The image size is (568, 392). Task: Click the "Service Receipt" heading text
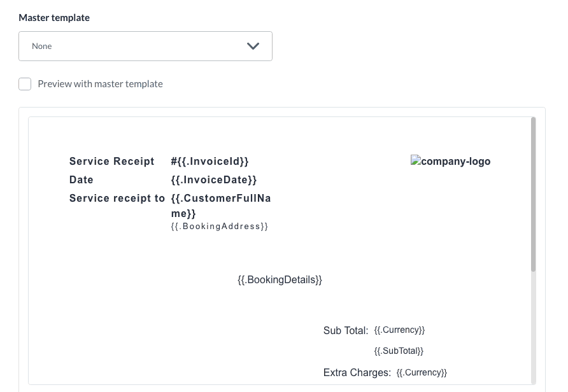pyautogui.click(x=112, y=162)
